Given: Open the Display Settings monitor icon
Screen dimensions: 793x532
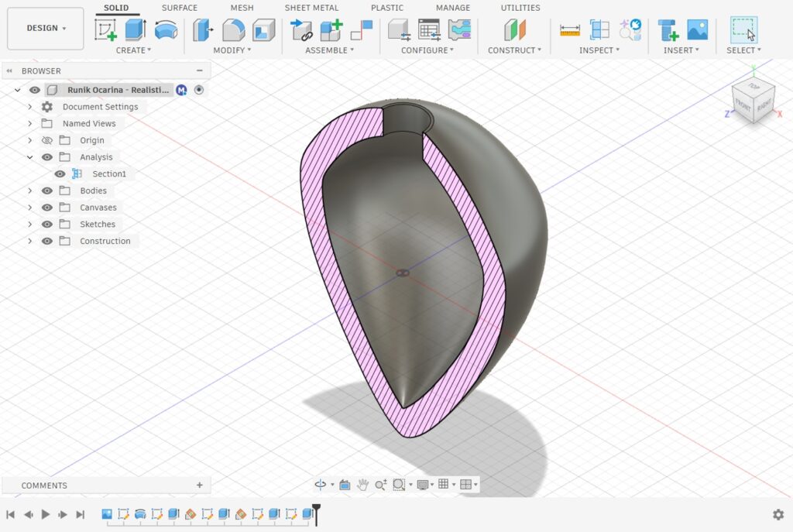Looking at the screenshot, I should pos(422,485).
